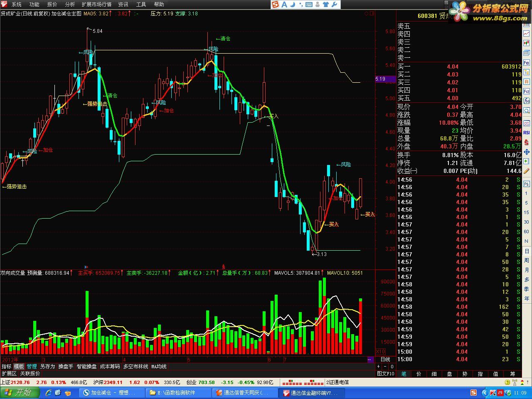This screenshot has width=532, height=399.
Task: Switch to the 1-minute period
Action: [526, 194]
